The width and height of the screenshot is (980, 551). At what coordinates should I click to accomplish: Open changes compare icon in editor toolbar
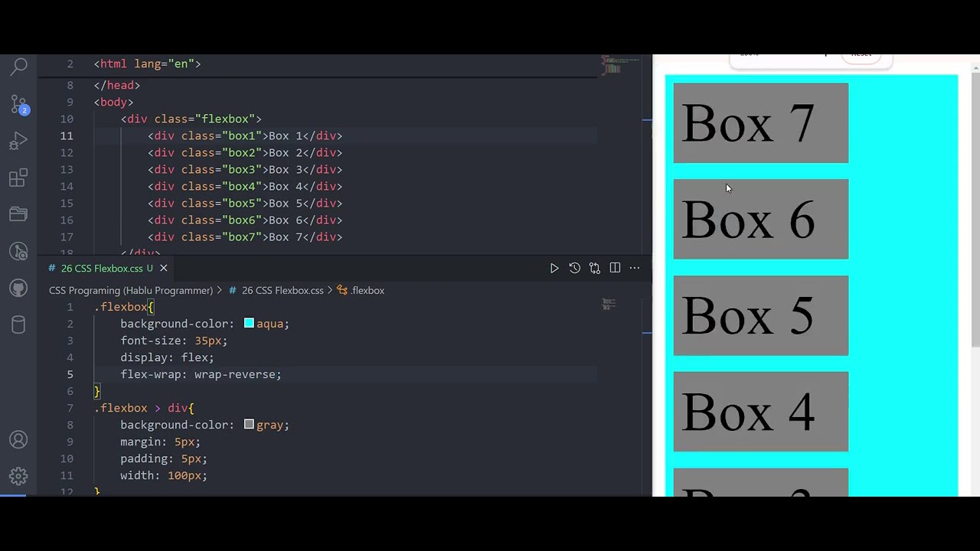595,268
